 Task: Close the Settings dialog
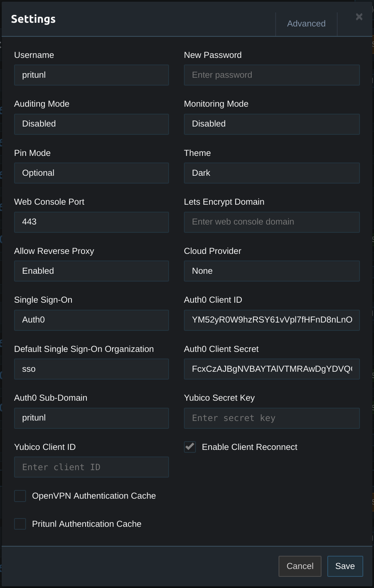pyautogui.click(x=359, y=17)
